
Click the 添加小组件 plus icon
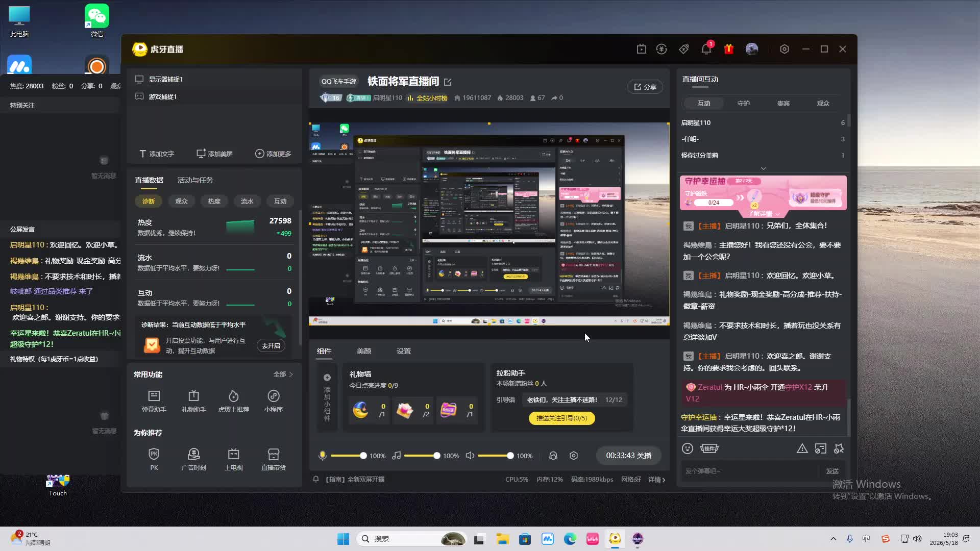tap(327, 378)
